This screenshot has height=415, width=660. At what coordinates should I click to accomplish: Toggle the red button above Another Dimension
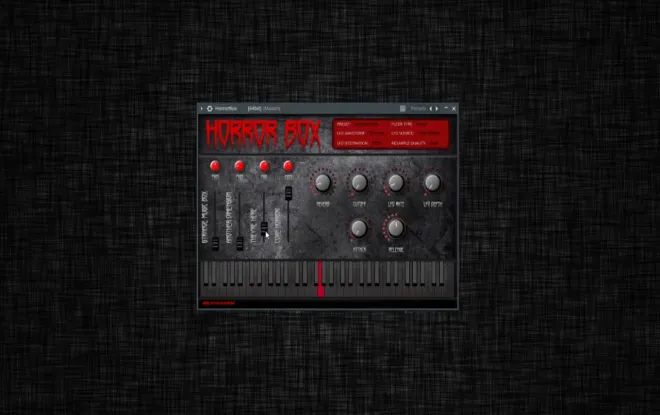tap(240, 166)
